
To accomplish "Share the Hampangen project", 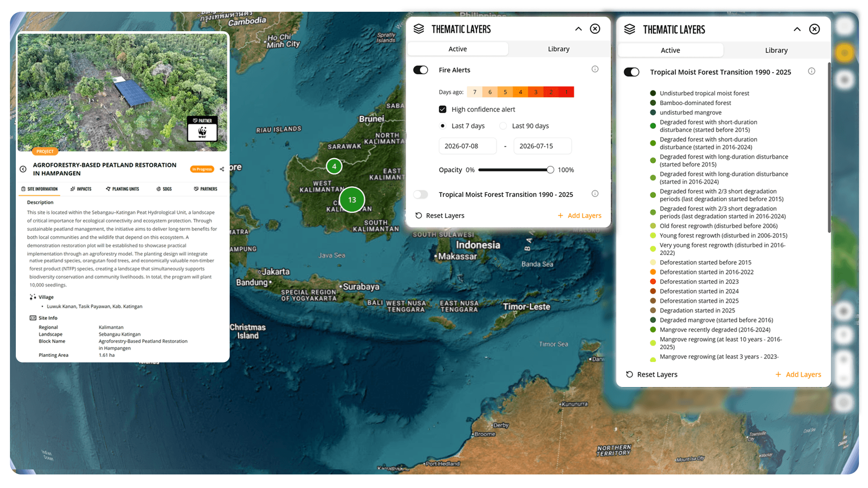I will coord(222,169).
